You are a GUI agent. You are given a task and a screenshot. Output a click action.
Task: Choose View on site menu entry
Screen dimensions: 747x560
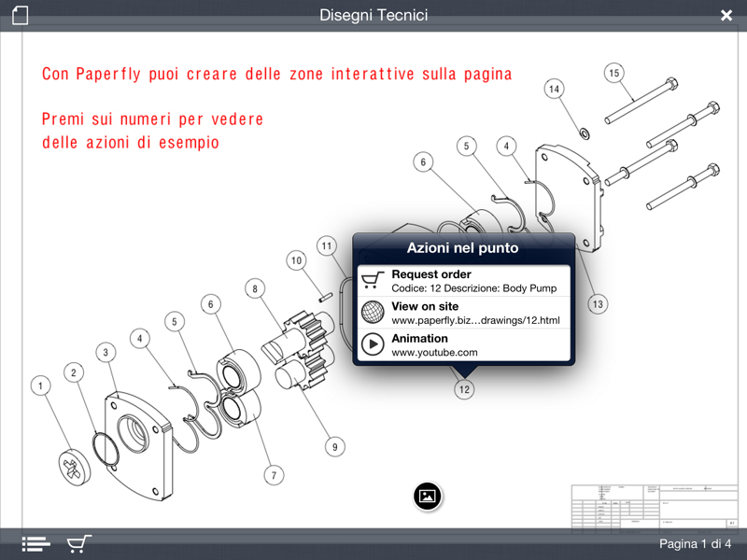476,313
